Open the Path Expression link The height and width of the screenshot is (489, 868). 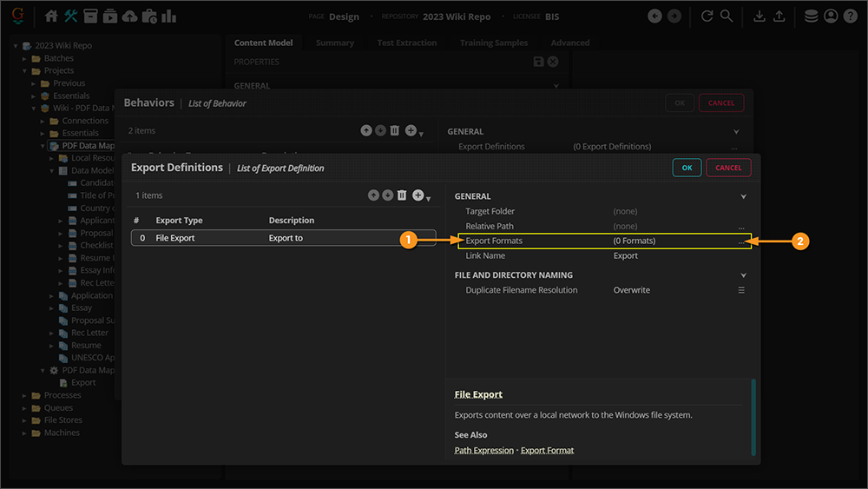point(483,450)
